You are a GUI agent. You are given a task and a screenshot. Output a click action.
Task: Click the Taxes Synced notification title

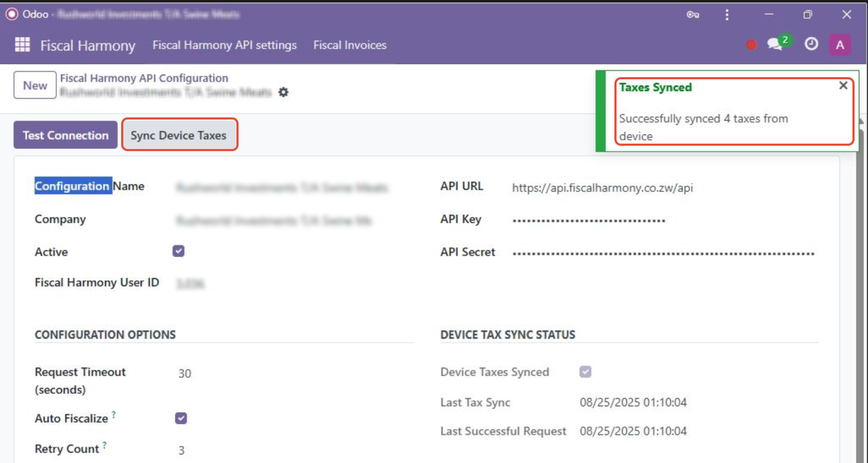click(x=655, y=87)
